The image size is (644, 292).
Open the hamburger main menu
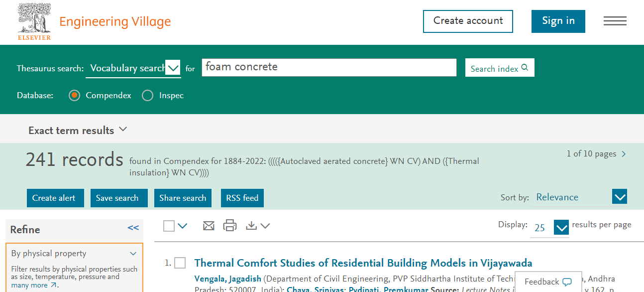[x=615, y=21]
